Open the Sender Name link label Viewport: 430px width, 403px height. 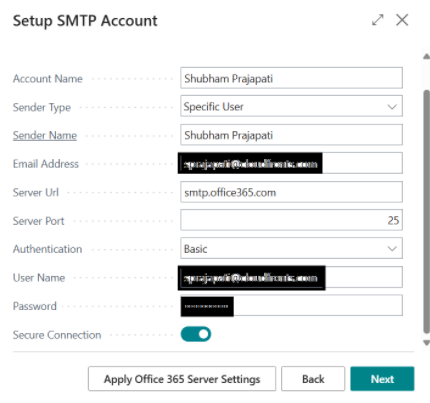click(x=45, y=135)
